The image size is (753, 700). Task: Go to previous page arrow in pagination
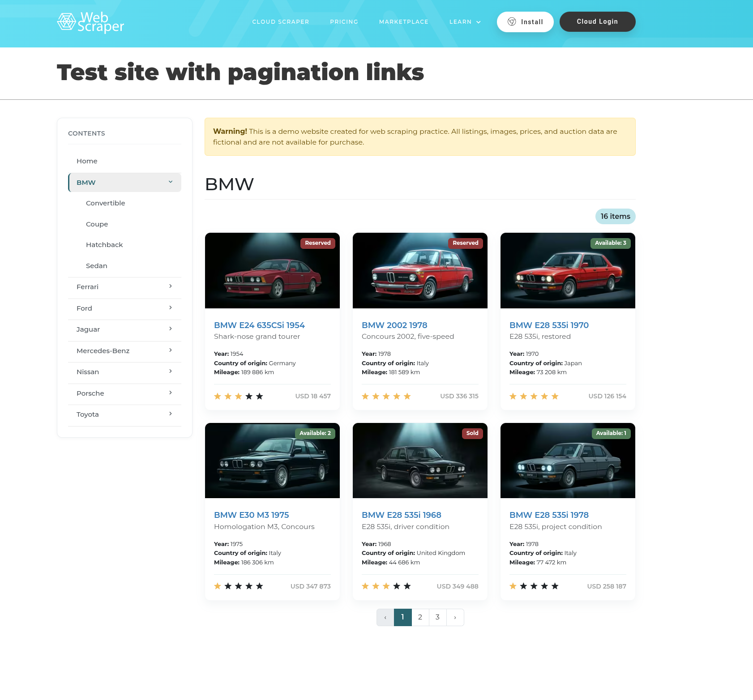385,618
